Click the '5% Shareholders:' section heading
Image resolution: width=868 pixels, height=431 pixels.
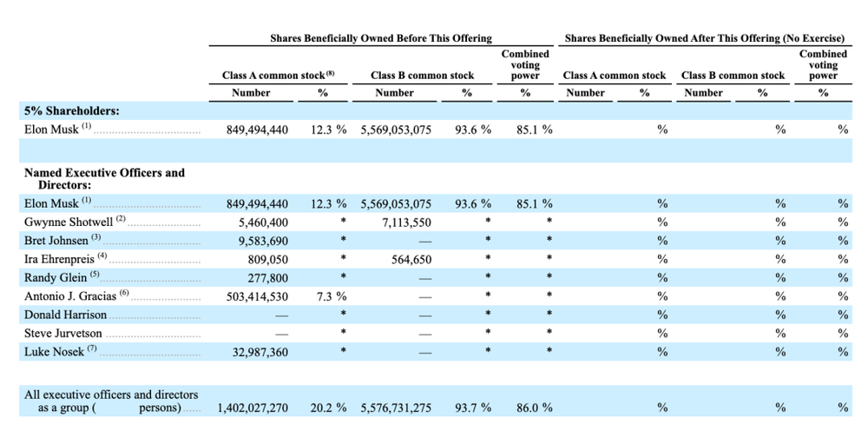[72, 111]
